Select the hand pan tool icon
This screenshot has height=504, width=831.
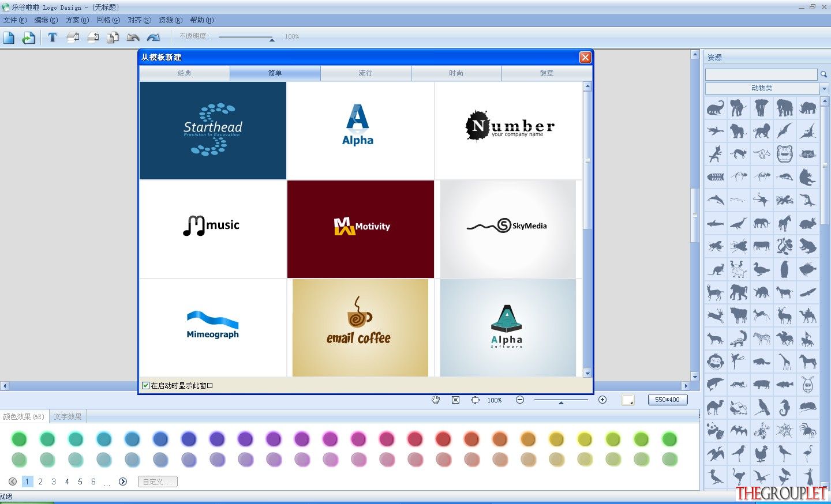[436, 400]
